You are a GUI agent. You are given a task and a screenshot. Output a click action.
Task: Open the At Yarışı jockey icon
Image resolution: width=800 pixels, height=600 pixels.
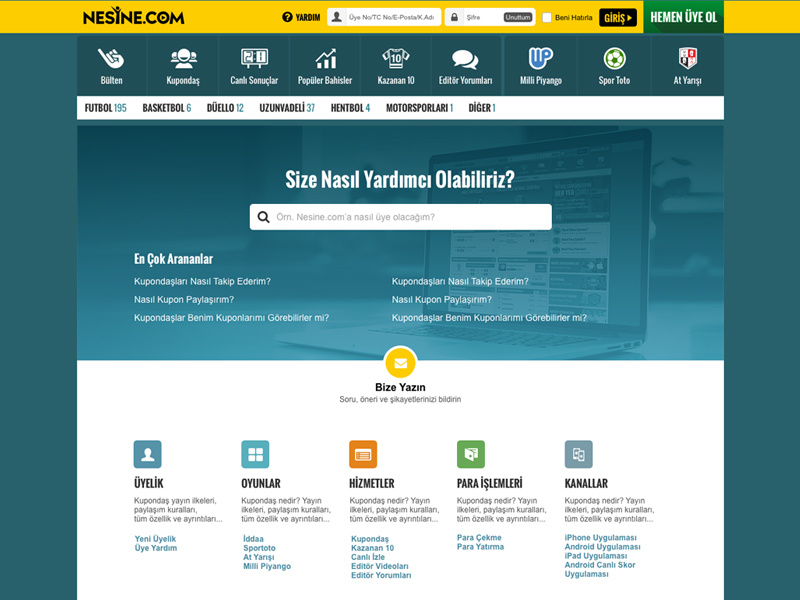pyautogui.click(x=687, y=58)
